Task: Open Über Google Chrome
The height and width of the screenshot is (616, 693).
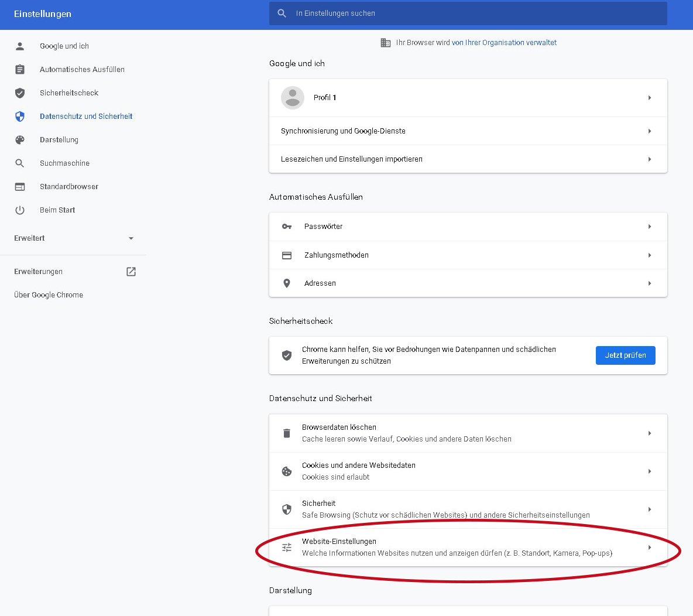Action: pyautogui.click(x=49, y=295)
